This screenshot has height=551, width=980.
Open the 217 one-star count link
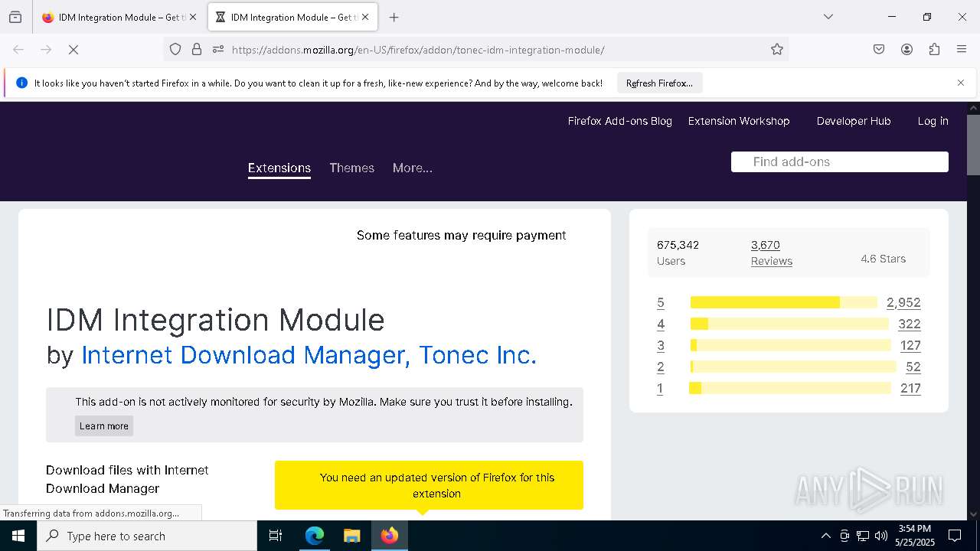pyautogui.click(x=910, y=388)
